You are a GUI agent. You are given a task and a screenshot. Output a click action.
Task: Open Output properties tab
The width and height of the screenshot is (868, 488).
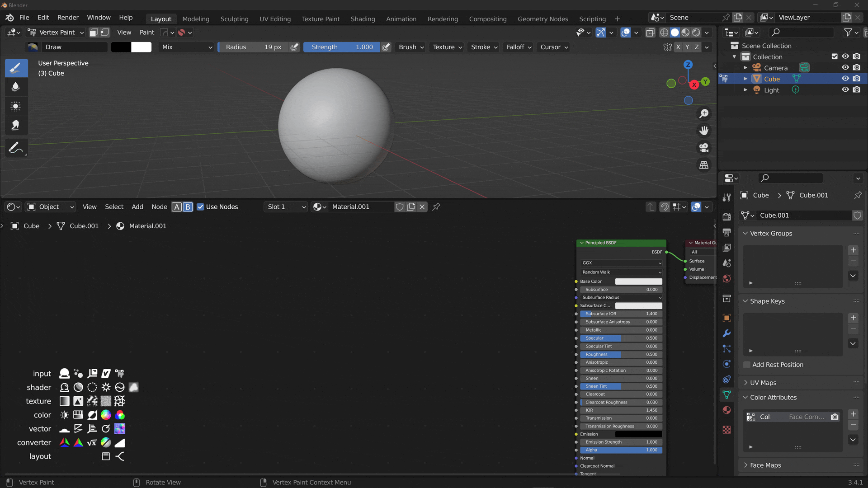[726, 232]
